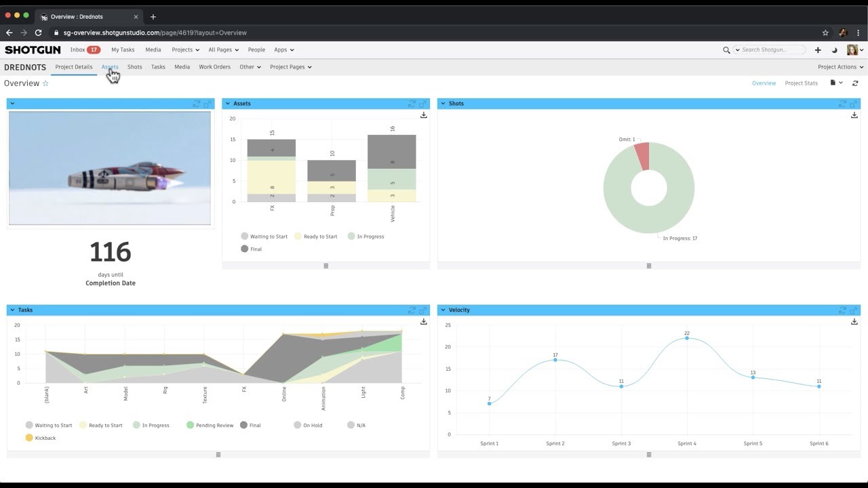This screenshot has width=868, height=488.
Task: Open the Assets project tab
Action: [110, 67]
